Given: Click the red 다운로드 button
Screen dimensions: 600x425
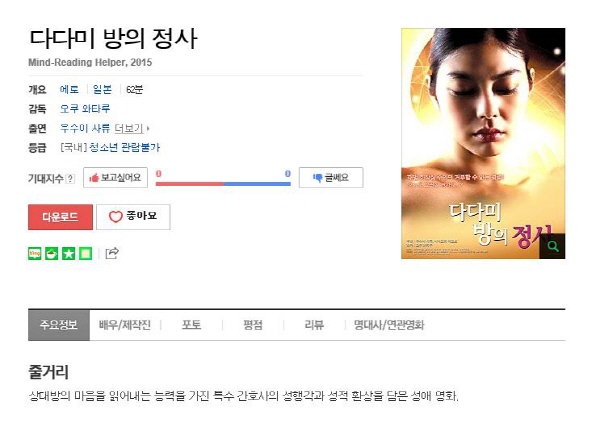Looking at the screenshot, I should [x=60, y=217].
